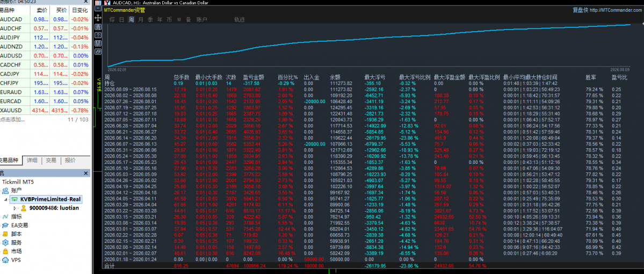644x274 pixels.
Task: Select the AUDJPY symbol row
Action: 45,38
